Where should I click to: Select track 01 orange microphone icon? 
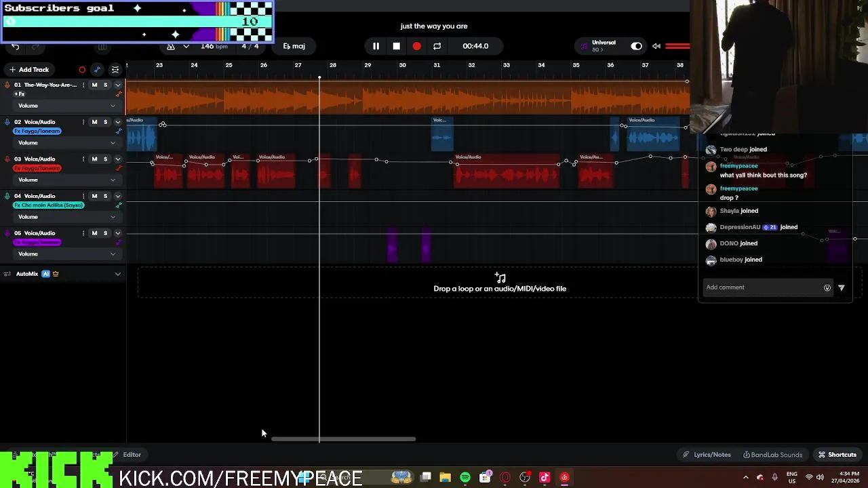(x=7, y=85)
